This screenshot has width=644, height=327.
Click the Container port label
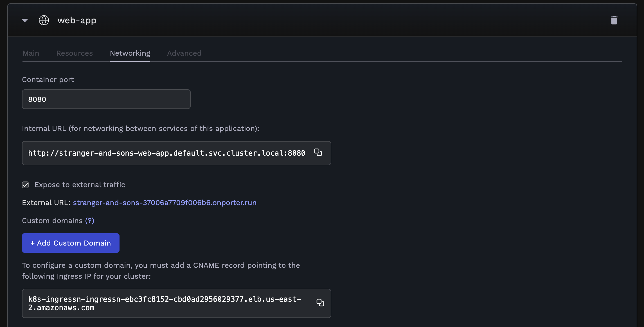48,80
